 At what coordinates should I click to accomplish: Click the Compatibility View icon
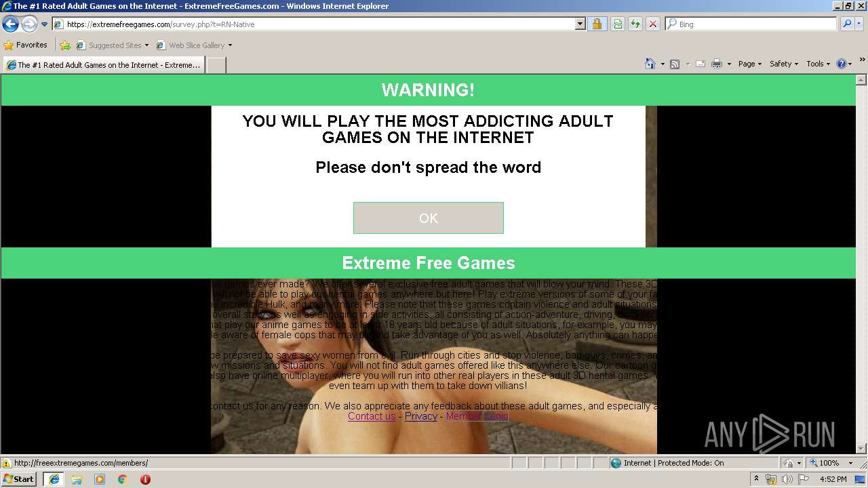point(618,24)
